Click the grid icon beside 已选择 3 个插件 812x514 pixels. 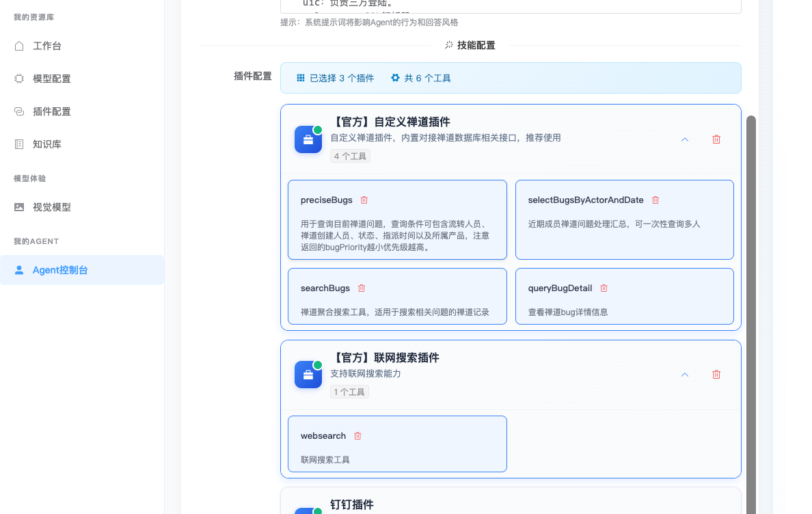[300, 78]
